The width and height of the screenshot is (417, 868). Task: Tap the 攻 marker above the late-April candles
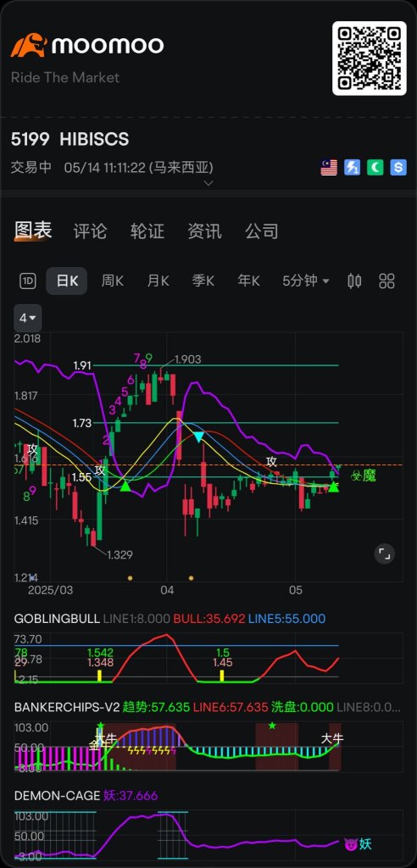pyautogui.click(x=271, y=462)
